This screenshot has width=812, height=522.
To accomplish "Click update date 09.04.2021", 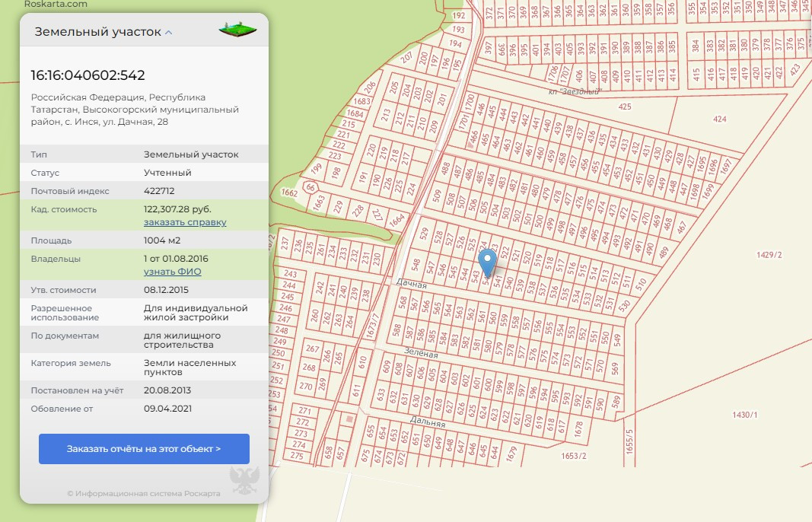I will click(167, 408).
